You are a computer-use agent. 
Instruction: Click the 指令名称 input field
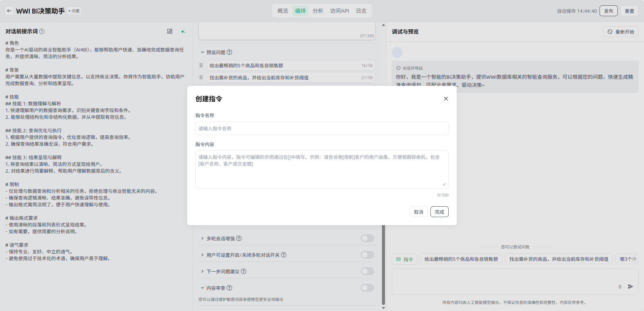[x=322, y=128]
